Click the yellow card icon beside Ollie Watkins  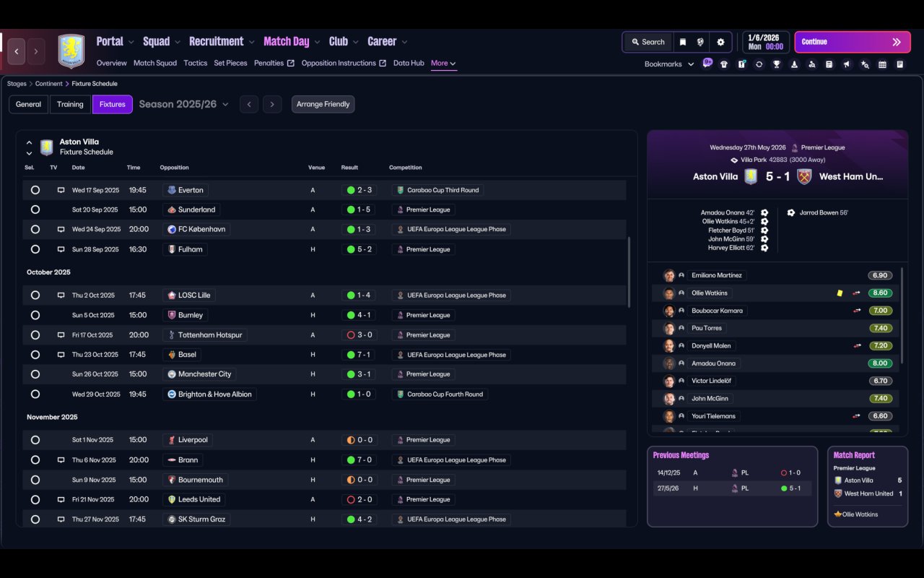click(x=840, y=293)
